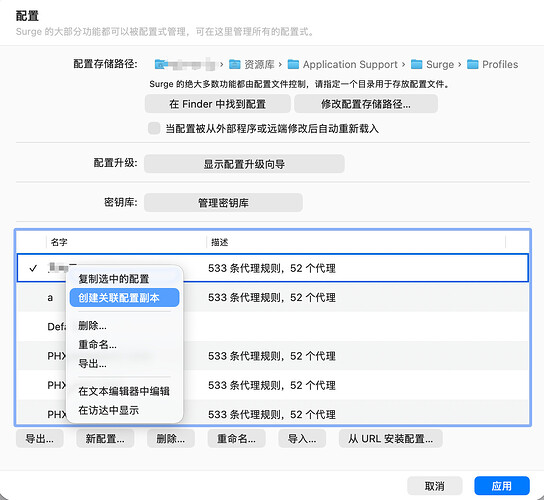Click 从 URL 安装配置... button

tap(391, 439)
